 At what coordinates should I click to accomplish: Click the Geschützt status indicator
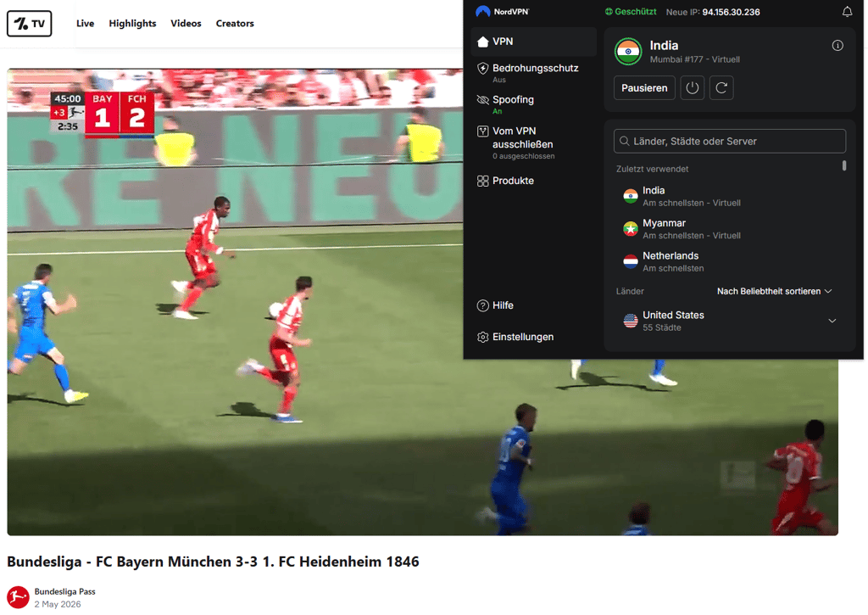631,12
